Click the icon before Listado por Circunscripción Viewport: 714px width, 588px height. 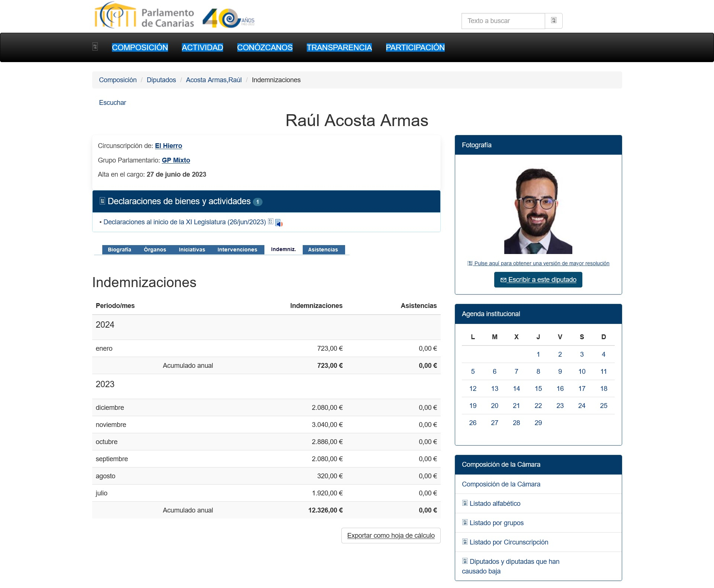(465, 542)
